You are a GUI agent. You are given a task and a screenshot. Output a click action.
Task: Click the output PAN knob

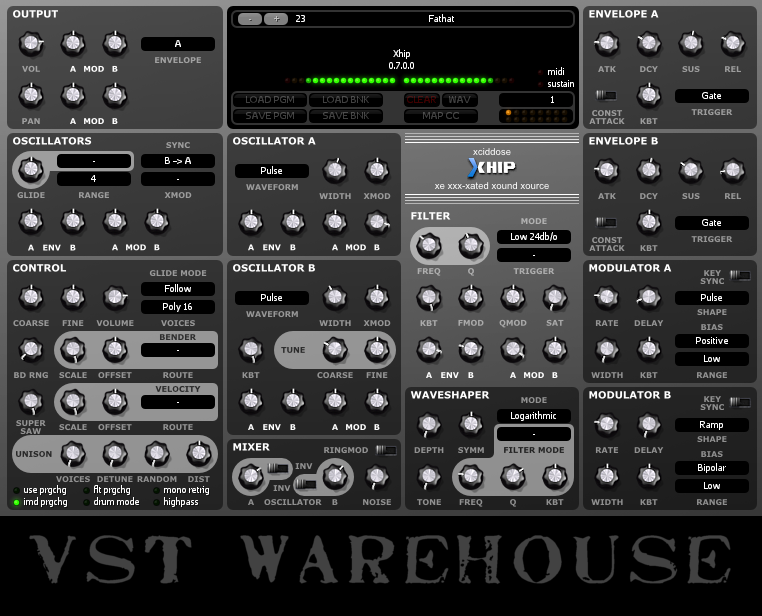click(x=31, y=95)
